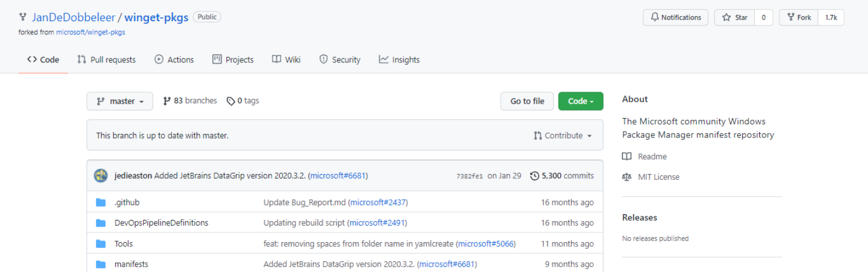Click the DevOpsPipelineDefinitions folder icon

[x=101, y=223]
